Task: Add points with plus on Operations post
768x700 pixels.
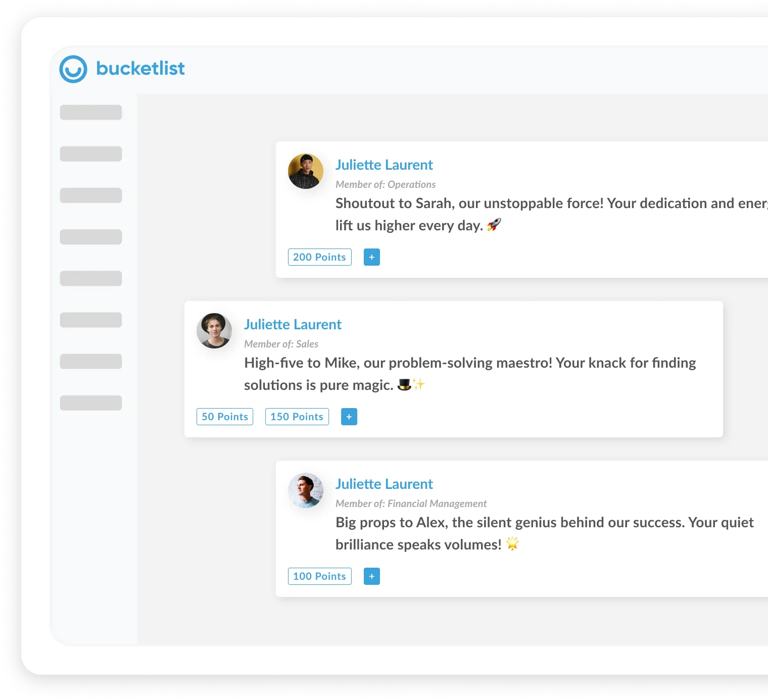Action: pyautogui.click(x=372, y=257)
